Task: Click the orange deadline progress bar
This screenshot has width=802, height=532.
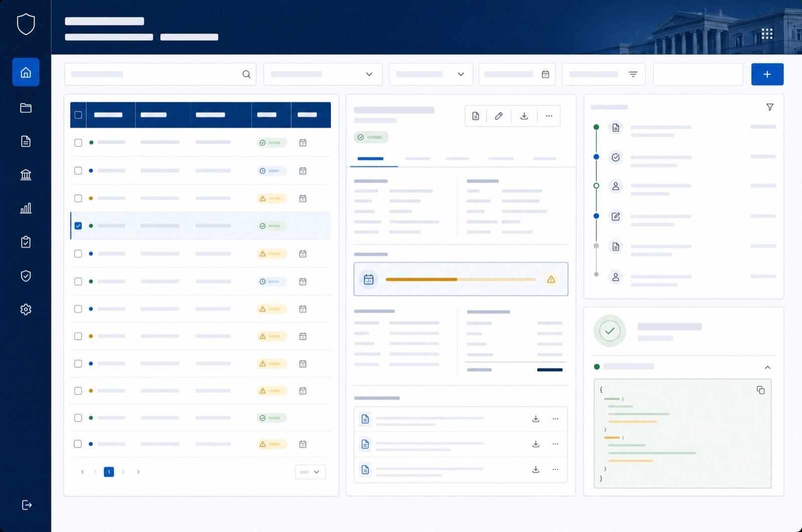Action: (x=461, y=279)
